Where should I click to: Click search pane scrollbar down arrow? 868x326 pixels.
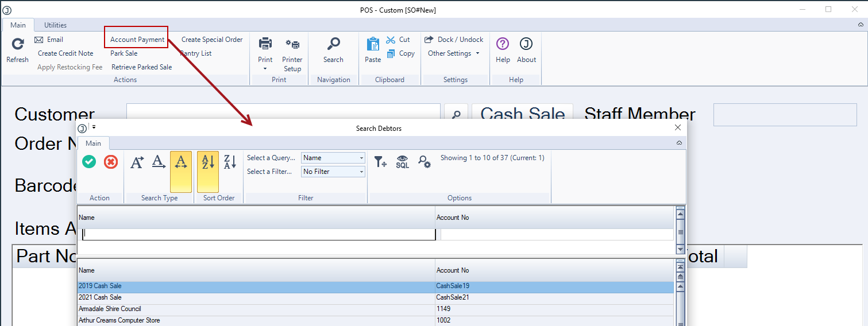pyautogui.click(x=681, y=250)
